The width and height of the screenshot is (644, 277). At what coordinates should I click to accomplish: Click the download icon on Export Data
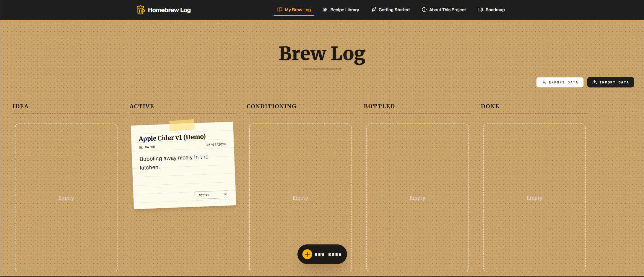544,82
